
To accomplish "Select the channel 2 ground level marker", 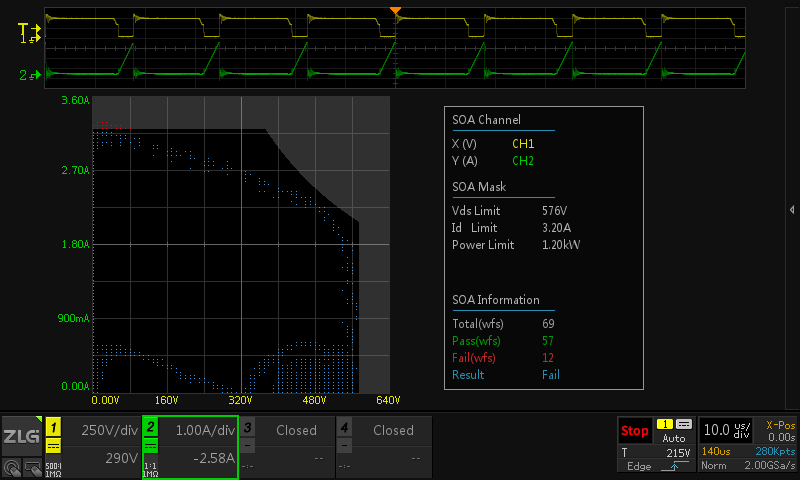I will click(24, 75).
